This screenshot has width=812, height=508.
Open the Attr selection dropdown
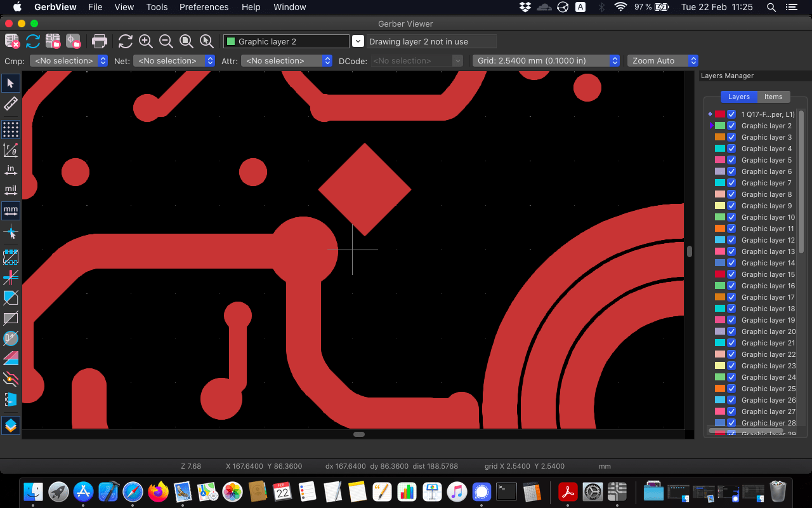(287, 61)
